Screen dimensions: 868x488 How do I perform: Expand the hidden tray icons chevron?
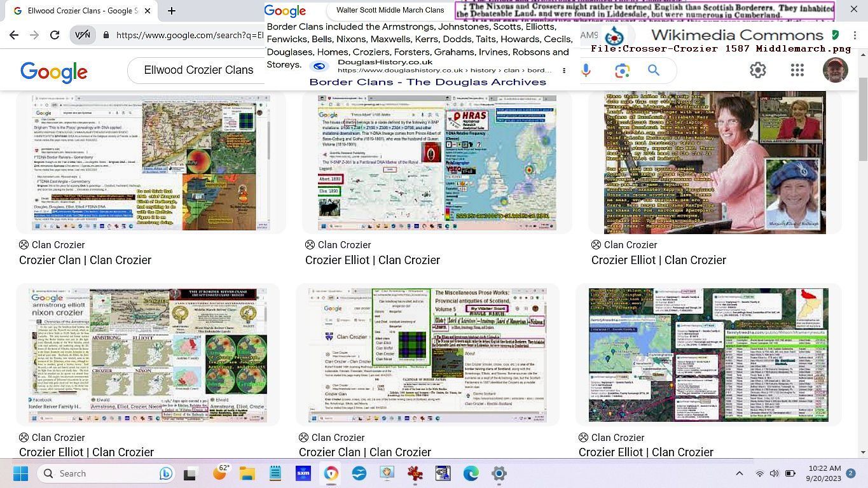(x=739, y=473)
